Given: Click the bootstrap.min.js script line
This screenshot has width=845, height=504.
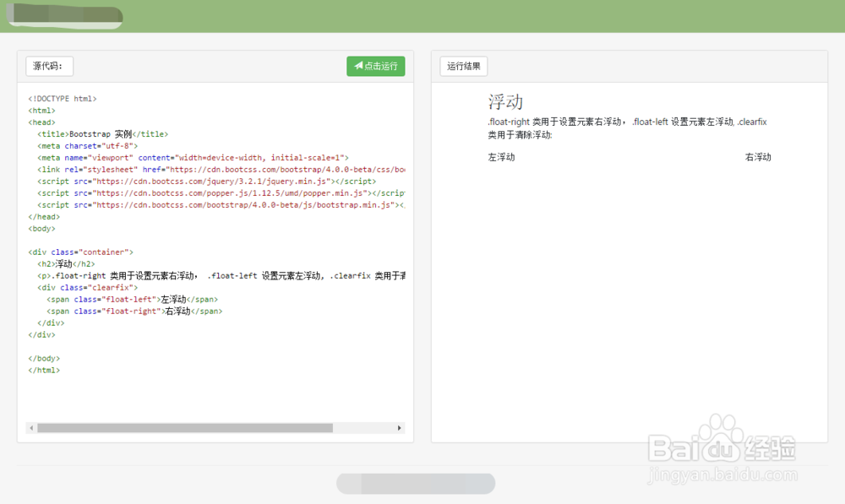Looking at the screenshot, I should 221,205.
